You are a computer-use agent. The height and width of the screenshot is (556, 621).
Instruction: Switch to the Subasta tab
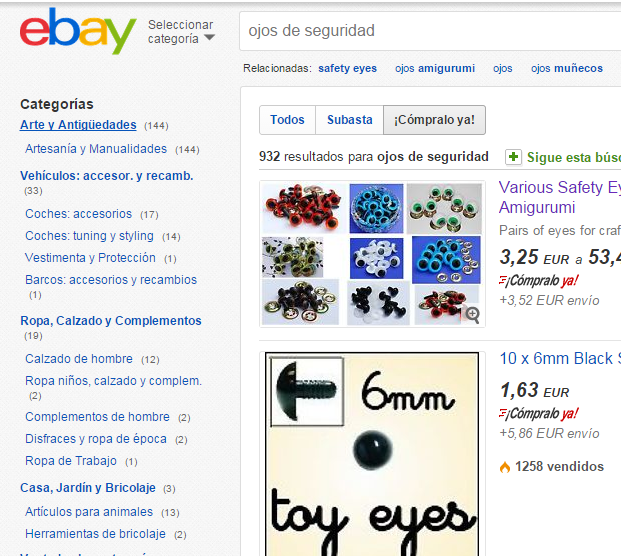[x=349, y=120]
